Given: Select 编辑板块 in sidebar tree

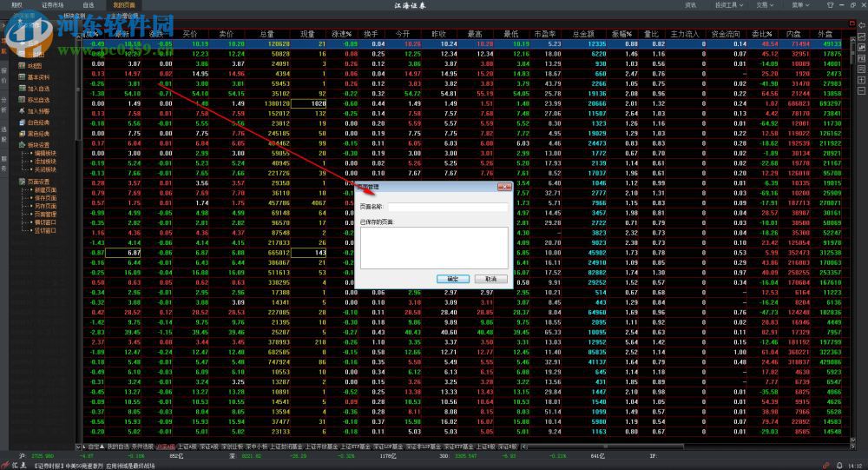Looking at the screenshot, I should point(45,154).
